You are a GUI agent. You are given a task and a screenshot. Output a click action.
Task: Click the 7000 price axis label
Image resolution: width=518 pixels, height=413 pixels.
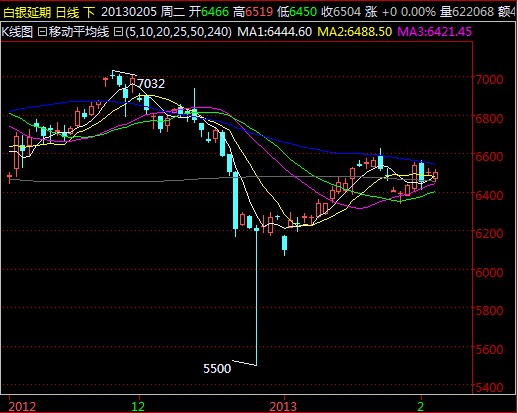pyautogui.click(x=489, y=80)
